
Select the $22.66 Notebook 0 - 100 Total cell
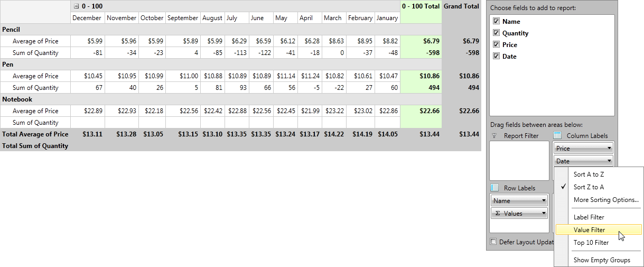421,111
